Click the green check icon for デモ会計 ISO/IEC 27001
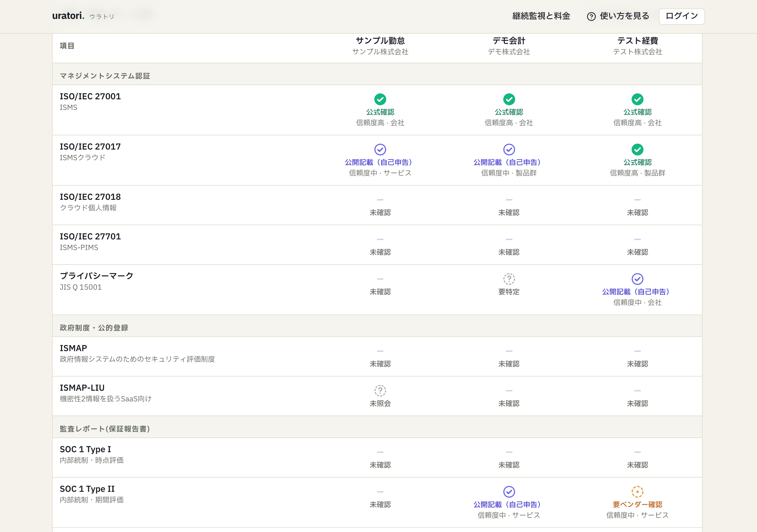757x532 pixels. [509, 99]
